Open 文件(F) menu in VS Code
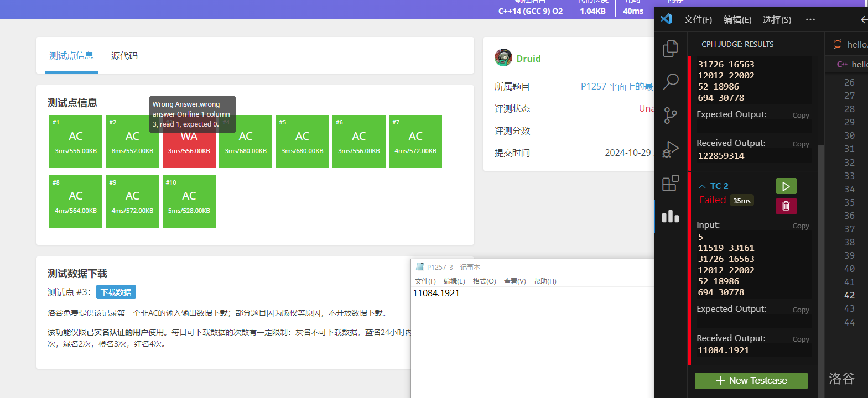868x398 pixels. pyautogui.click(x=698, y=19)
